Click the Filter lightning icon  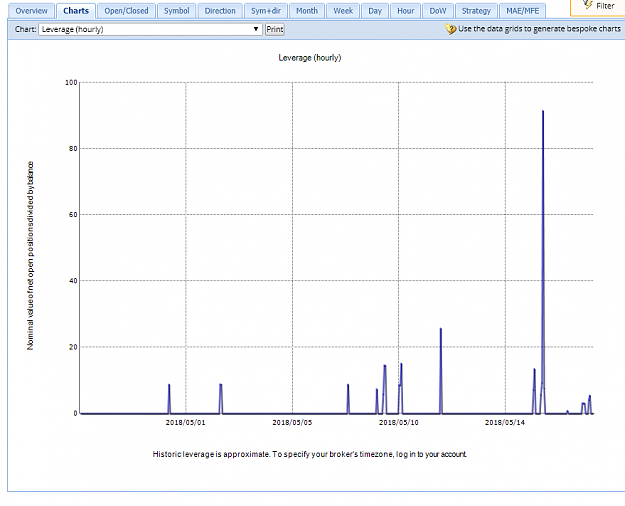tap(587, 5)
